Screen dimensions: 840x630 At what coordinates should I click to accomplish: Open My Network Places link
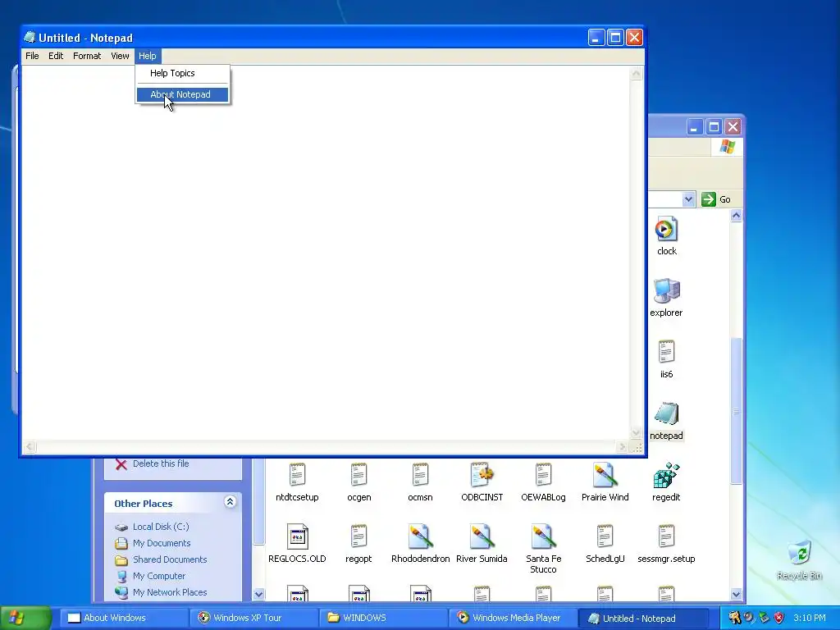tap(169, 592)
